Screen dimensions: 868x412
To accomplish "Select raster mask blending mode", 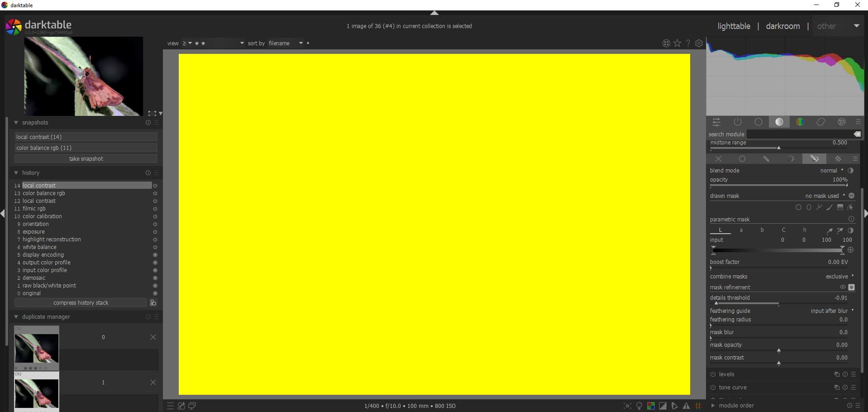I will point(838,159).
